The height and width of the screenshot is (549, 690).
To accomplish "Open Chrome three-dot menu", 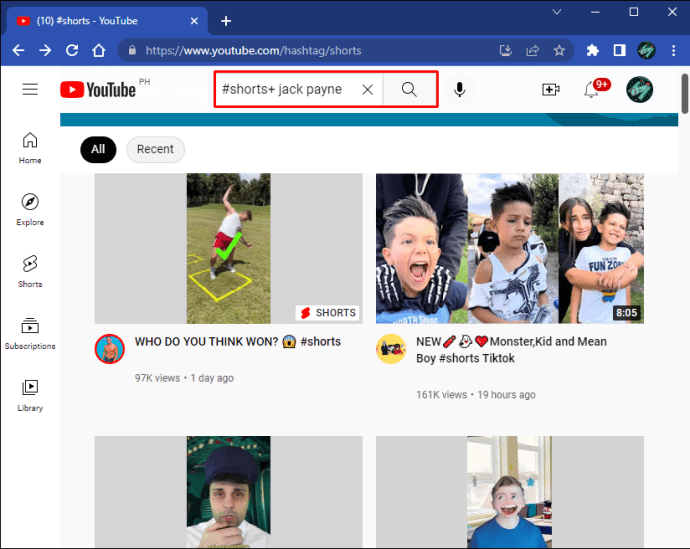I will click(672, 50).
